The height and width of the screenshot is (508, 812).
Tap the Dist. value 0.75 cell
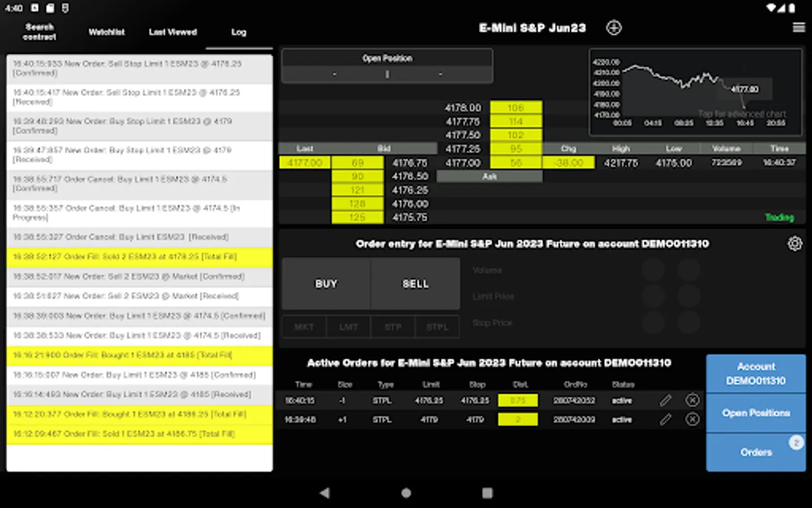click(x=518, y=401)
